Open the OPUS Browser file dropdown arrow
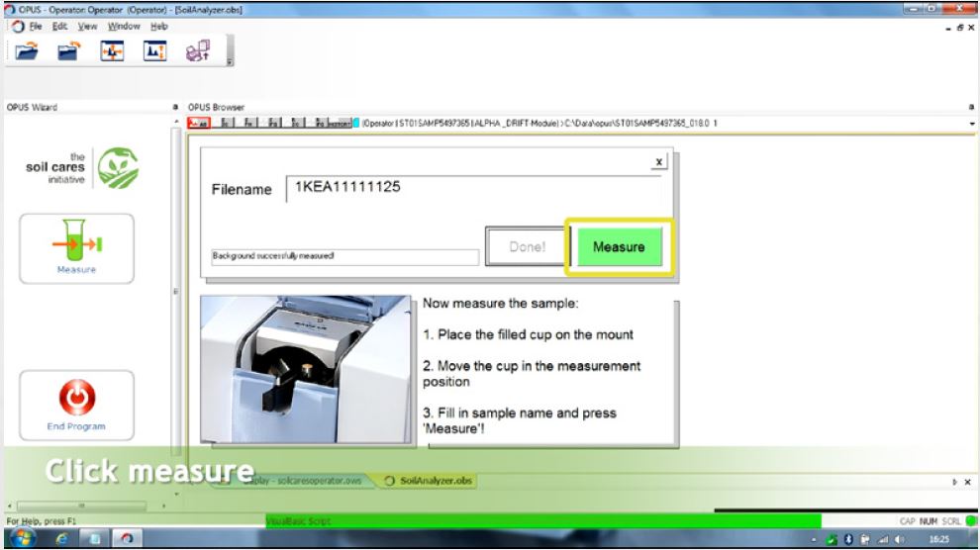Viewport: 980px width, 550px height. pyautogui.click(x=972, y=124)
